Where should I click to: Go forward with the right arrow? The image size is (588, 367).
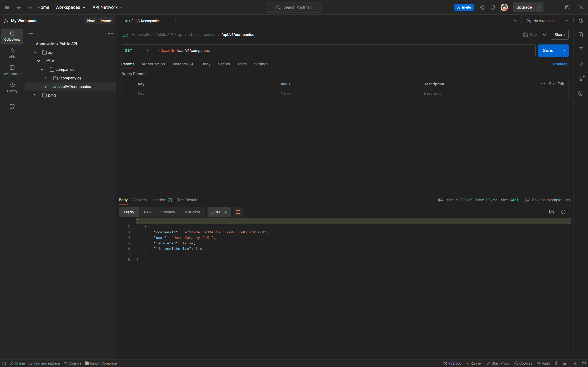click(30, 7)
